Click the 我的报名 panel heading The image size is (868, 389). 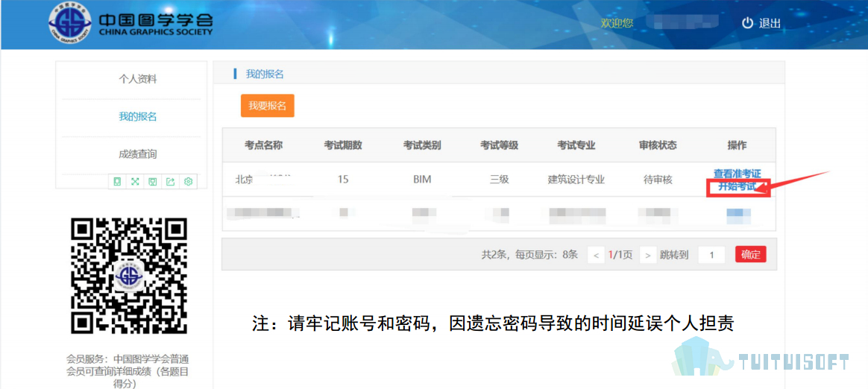[265, 74]
